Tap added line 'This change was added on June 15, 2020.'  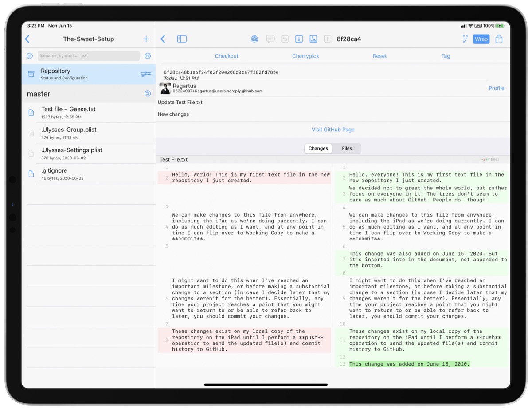click(x=410, y=364)
